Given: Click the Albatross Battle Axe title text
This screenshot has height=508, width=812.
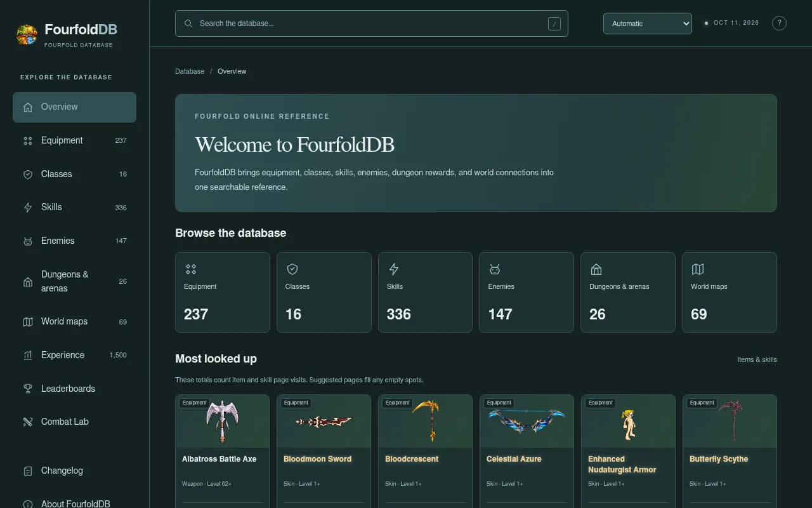Looking at the screenshot, I should (219, 459).
